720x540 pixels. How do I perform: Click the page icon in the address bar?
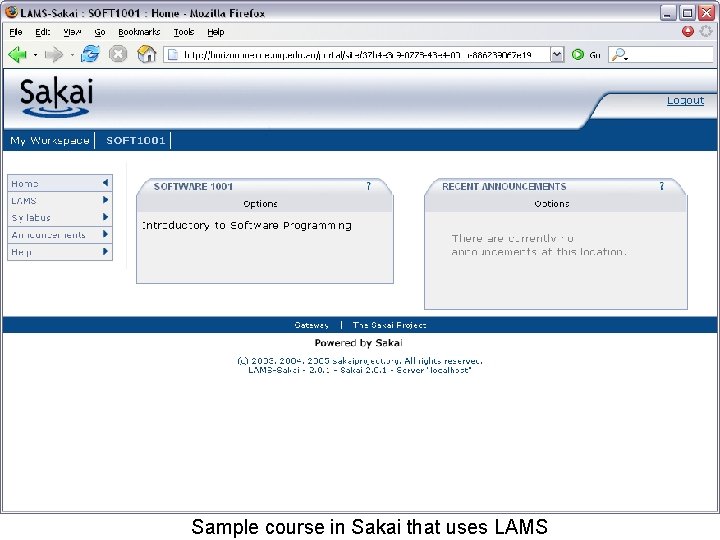pyautogui.click(x=173, y=55)
